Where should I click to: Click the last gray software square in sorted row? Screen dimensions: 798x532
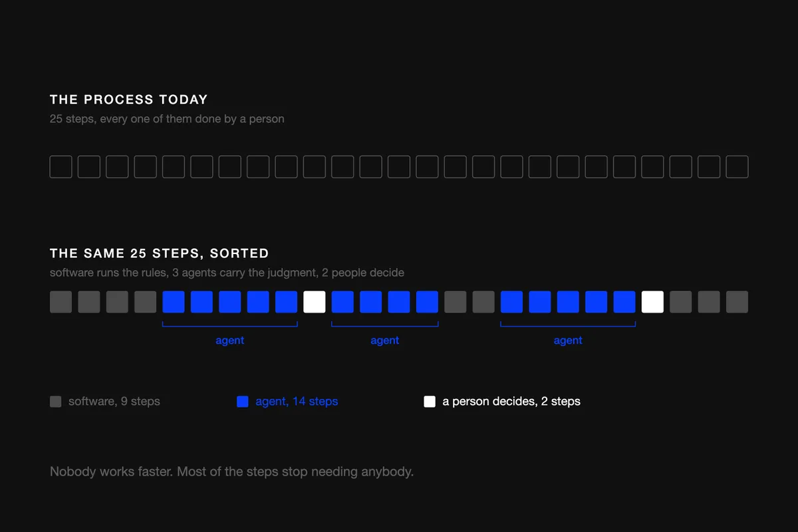click(737, 302)
